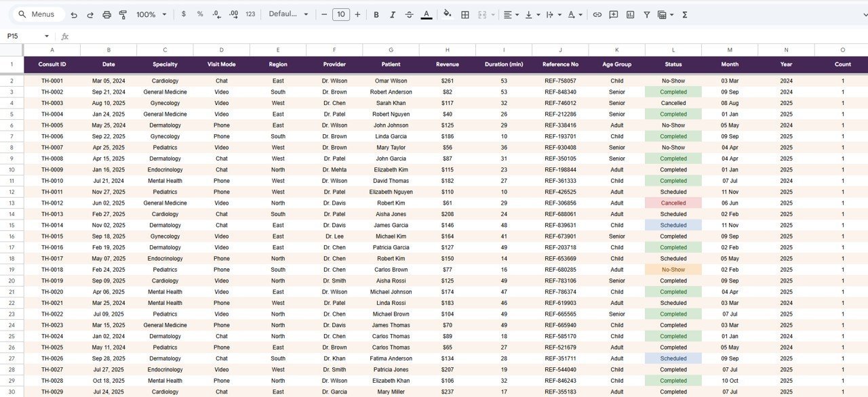
Task: Select the blue Scheduled status in row 15
Action: pos(673,225)
